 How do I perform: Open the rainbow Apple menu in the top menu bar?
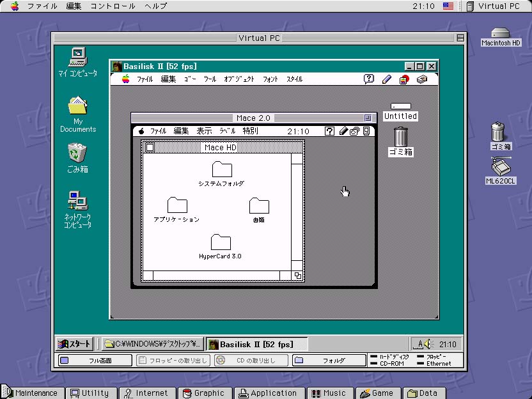[15, 6]
